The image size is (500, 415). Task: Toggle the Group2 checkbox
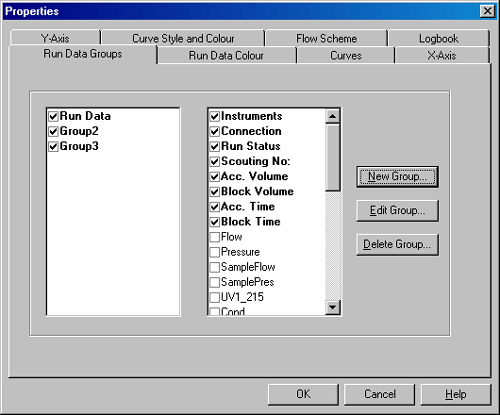point(53,131)
